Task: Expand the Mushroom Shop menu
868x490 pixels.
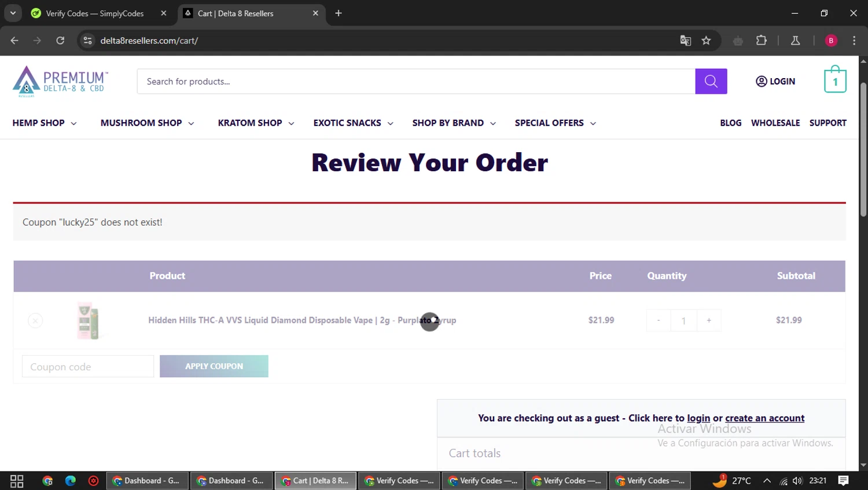Action: click(x=147, y=123)
